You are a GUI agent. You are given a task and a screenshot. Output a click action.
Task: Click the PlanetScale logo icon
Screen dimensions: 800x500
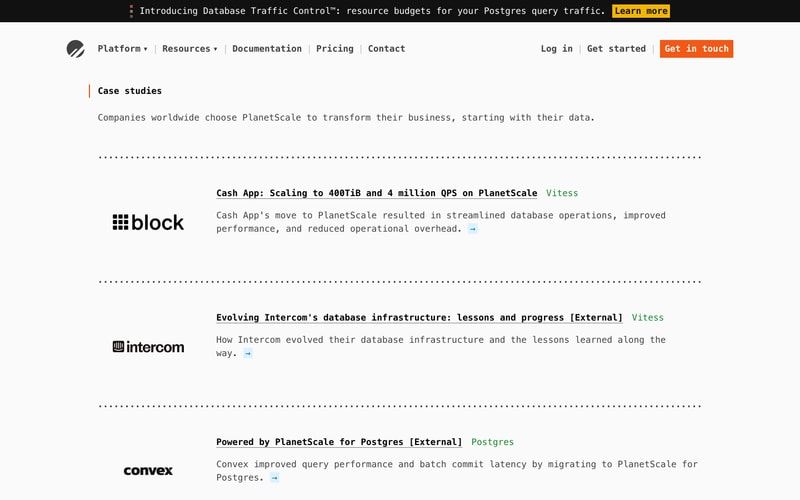click(x=76, y=49)
